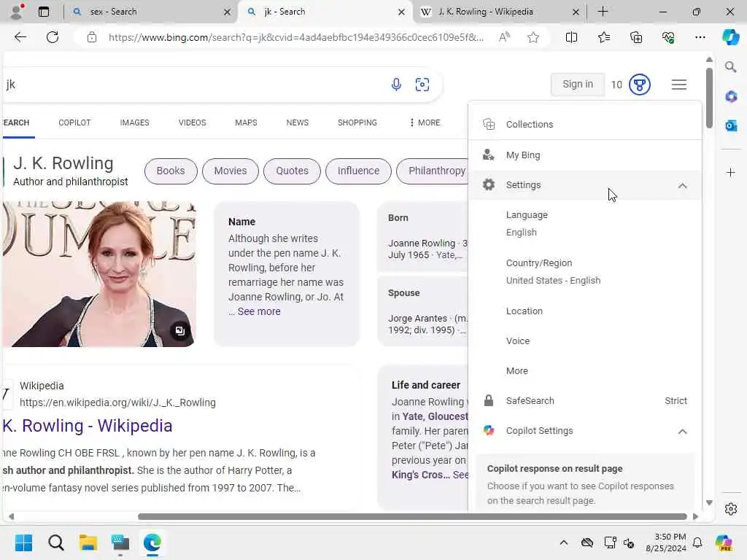747x560 pixels.
Task: Add page to favorites star icon
Action: pos(533,37)
